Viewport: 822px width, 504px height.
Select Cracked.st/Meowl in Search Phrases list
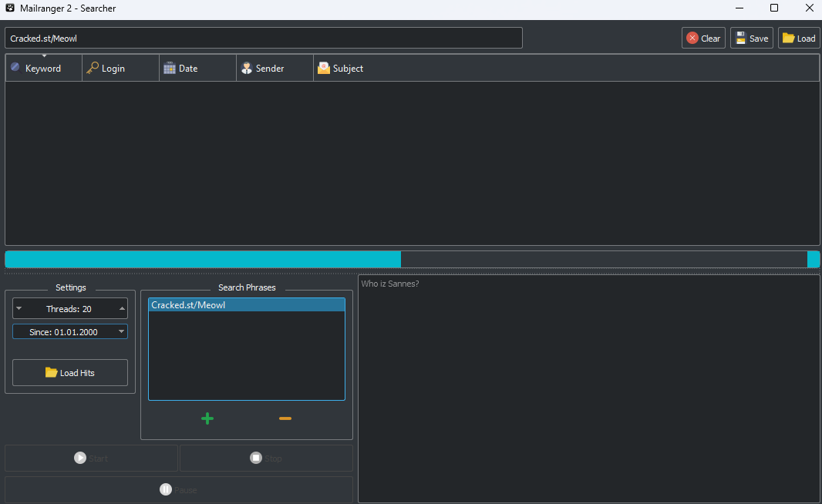[x=247, y=305]
